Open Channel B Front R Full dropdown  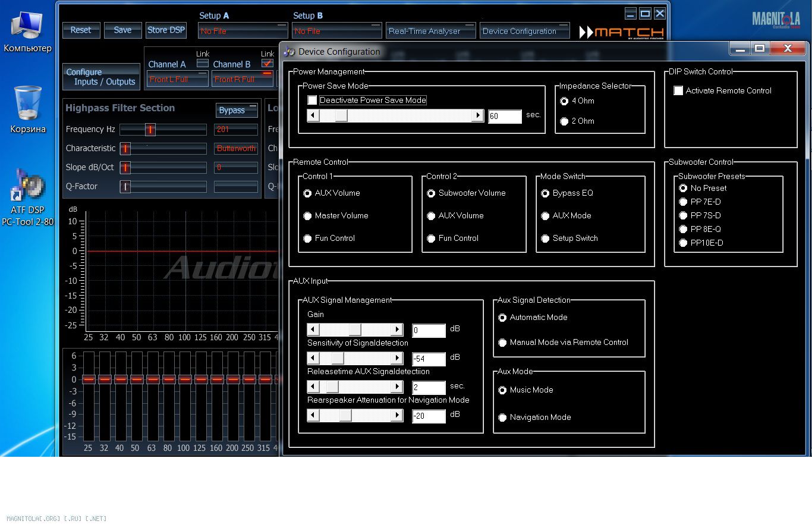[243, 79]
